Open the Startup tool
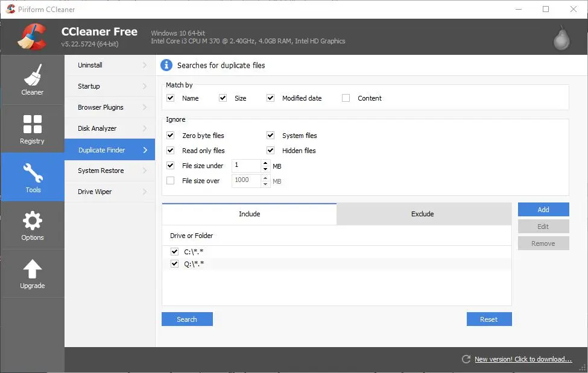Image resolution: width=588 pixels, height=373 pixels. coord(110,86)
